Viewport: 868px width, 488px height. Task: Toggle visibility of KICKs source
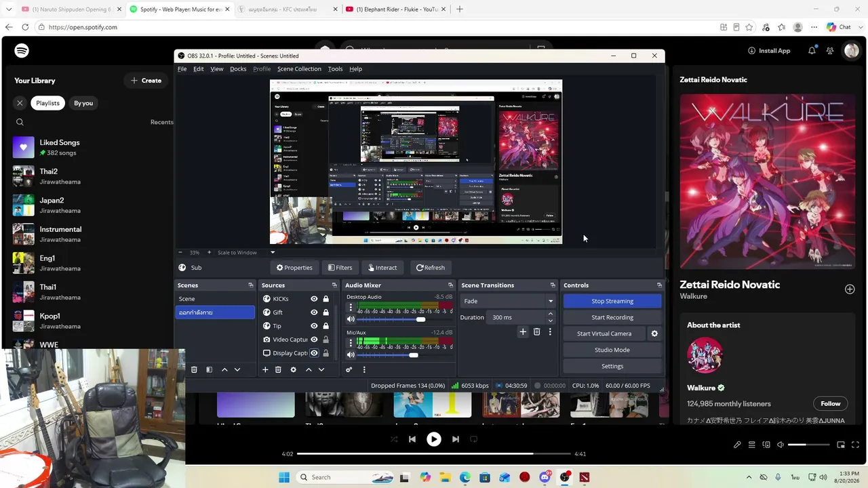[314, 299]
